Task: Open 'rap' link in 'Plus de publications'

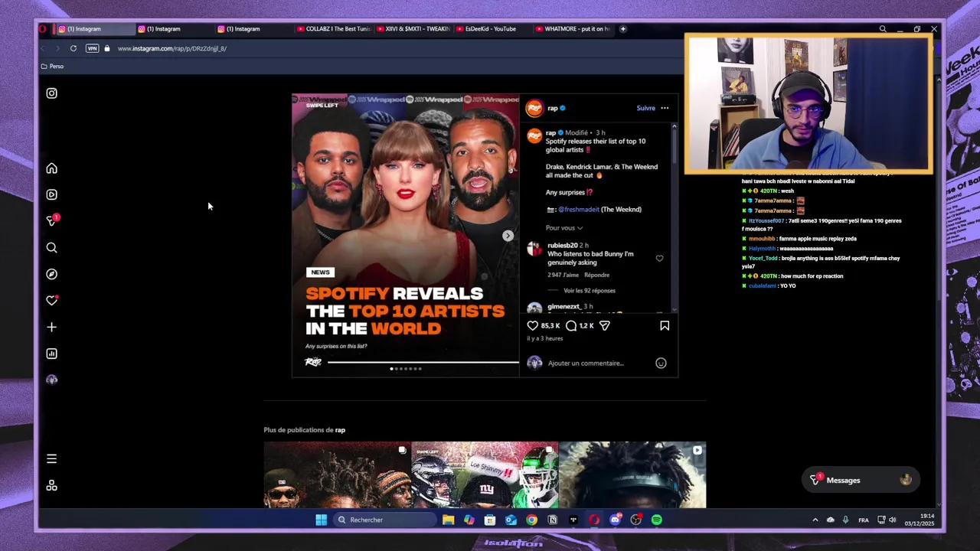Action: (x=340, y=430)
